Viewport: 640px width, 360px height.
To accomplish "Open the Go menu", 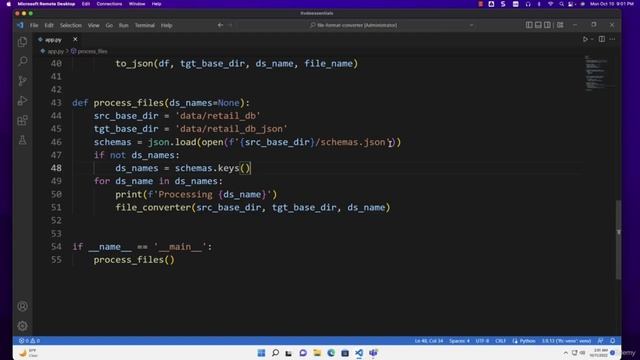I will (109, 25).
